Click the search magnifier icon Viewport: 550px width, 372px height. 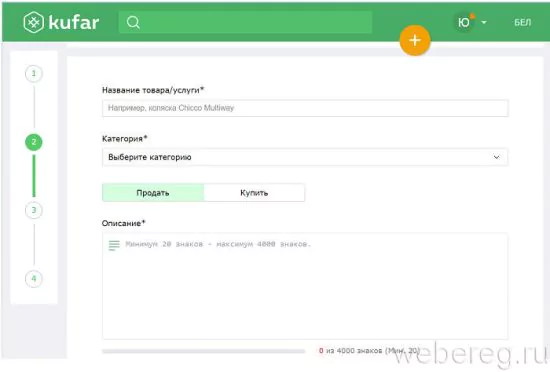[x=133, y=22]
